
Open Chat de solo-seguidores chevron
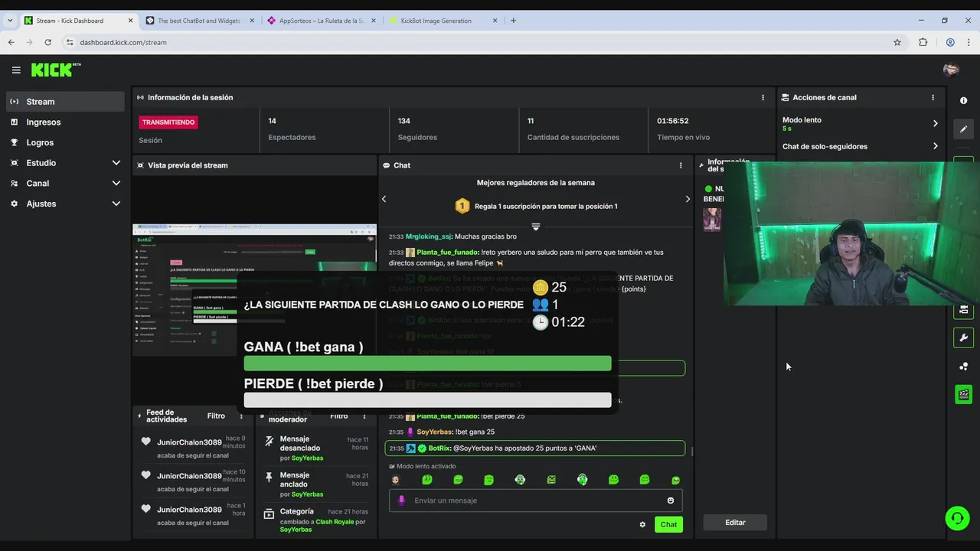coord(935,146)
